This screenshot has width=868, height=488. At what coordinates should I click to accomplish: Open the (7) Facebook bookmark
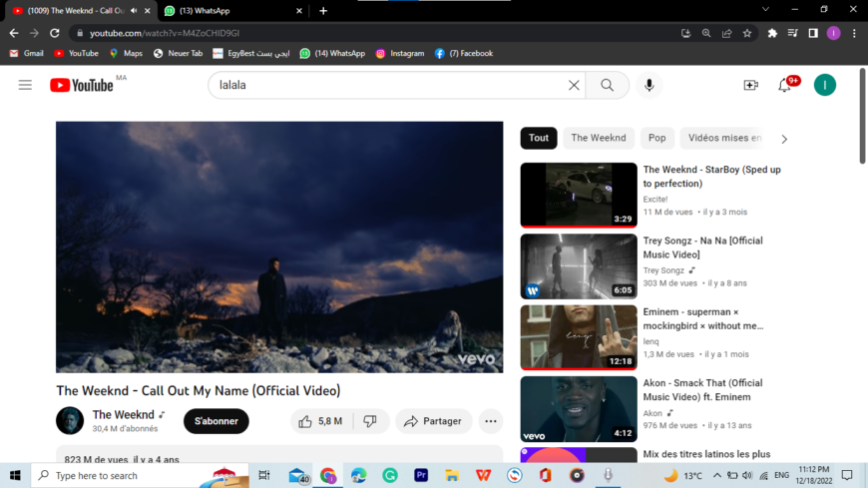click(464, 53)
